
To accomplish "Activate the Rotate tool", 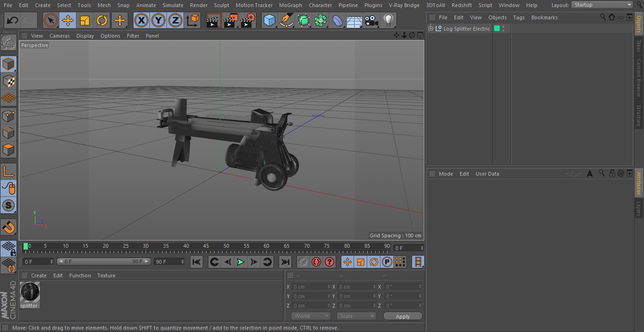I will 102,20.
